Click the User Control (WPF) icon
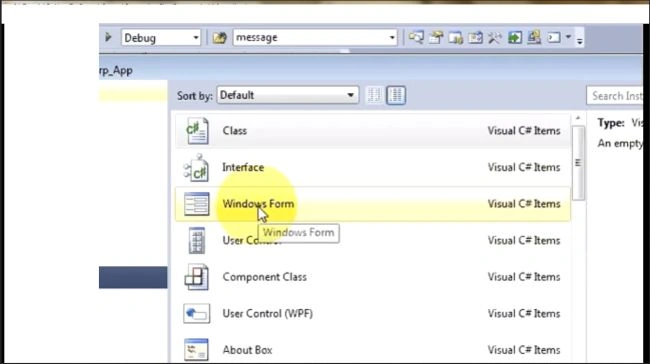 [196, 313]
